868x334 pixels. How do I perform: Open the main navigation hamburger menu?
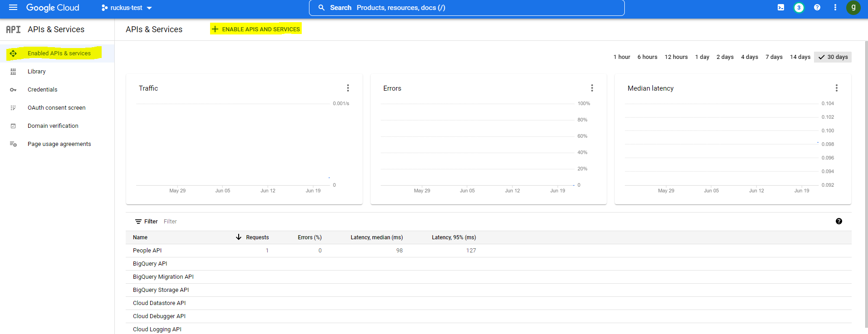tap(13, 8)
